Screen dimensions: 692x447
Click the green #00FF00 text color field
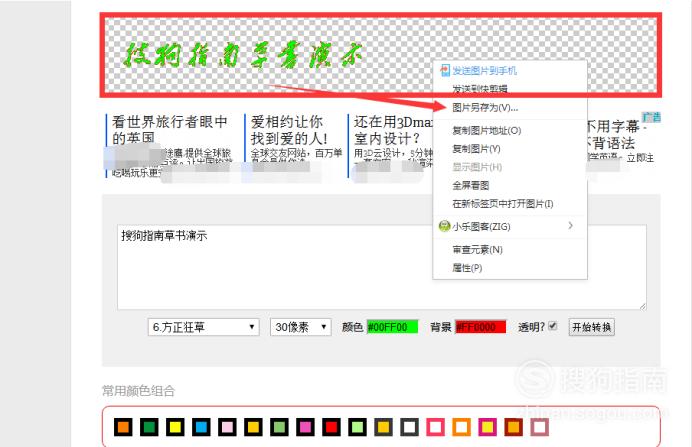click(x=392, y=327)
